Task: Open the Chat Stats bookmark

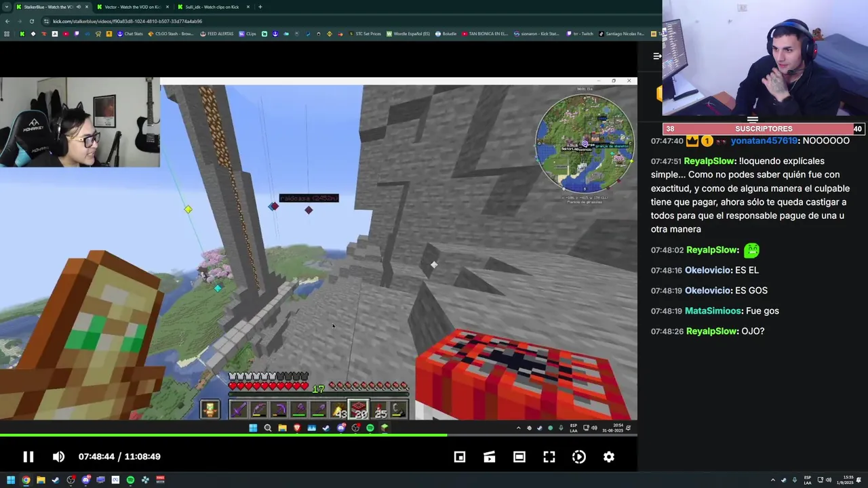Action: [x=130, y=34]
